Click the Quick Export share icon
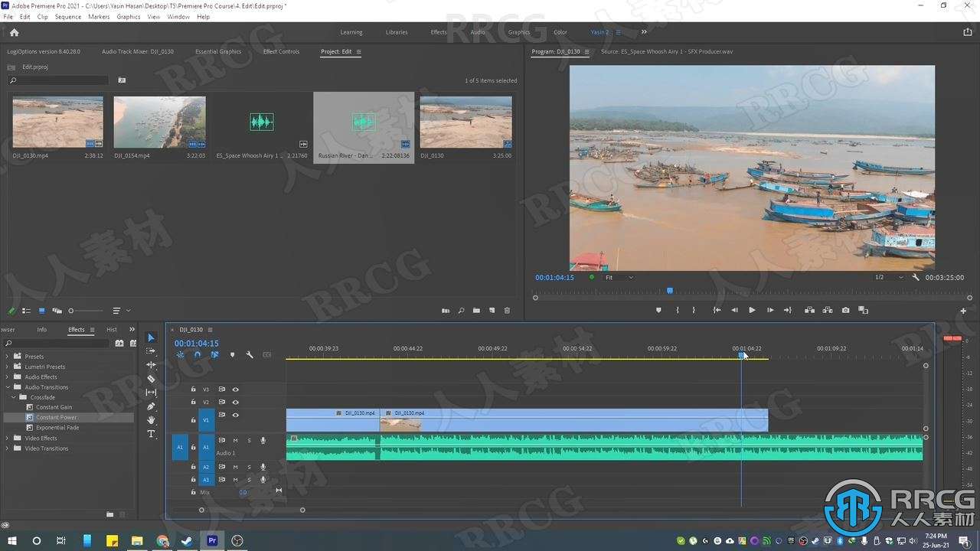980x551 pixels. (x=967, y=32)
